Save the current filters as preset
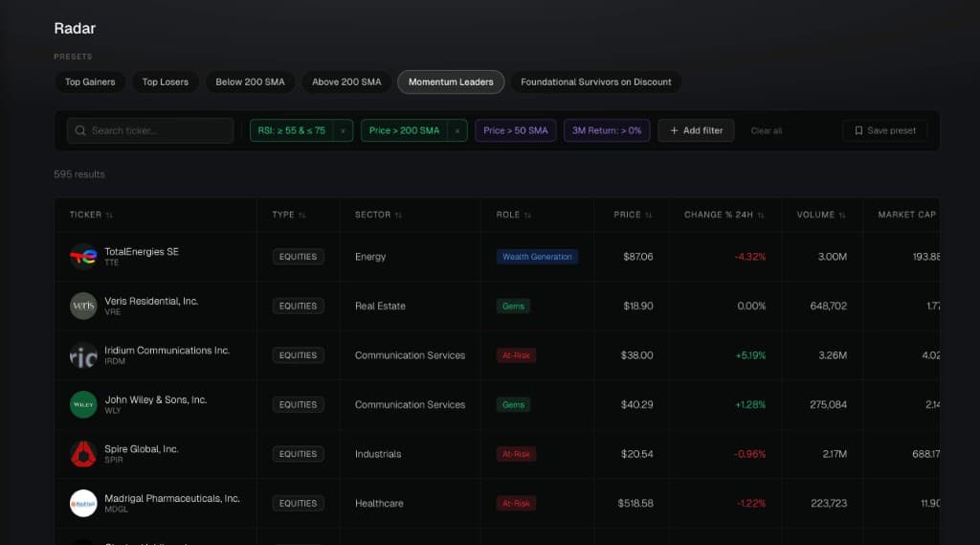980x545 pixels. tap(885, 131)
